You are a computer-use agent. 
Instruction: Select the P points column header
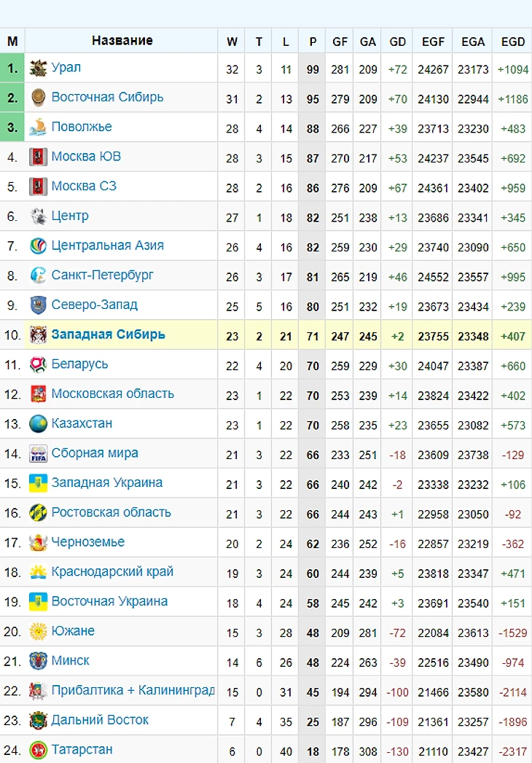(x=313, y=42)
